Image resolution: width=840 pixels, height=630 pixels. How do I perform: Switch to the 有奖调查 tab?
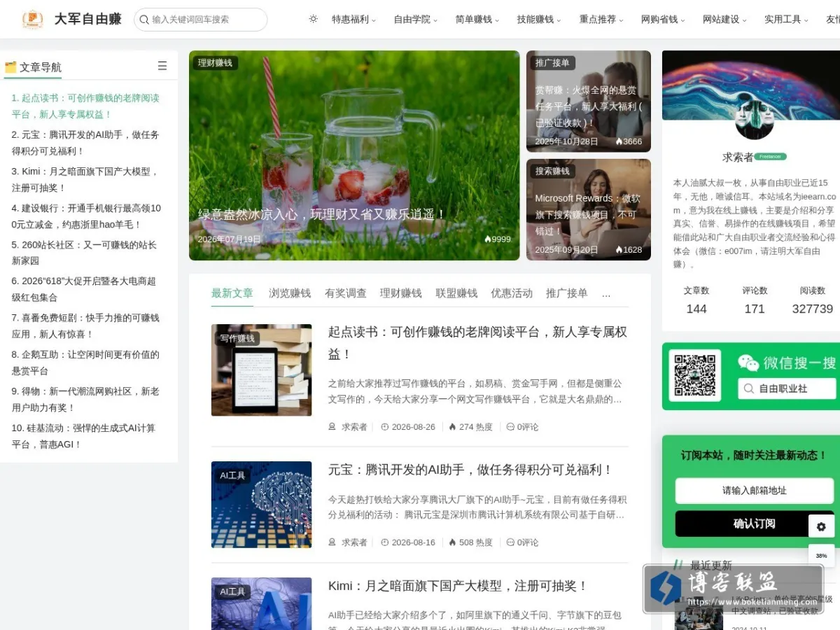[x=346, y=293]
